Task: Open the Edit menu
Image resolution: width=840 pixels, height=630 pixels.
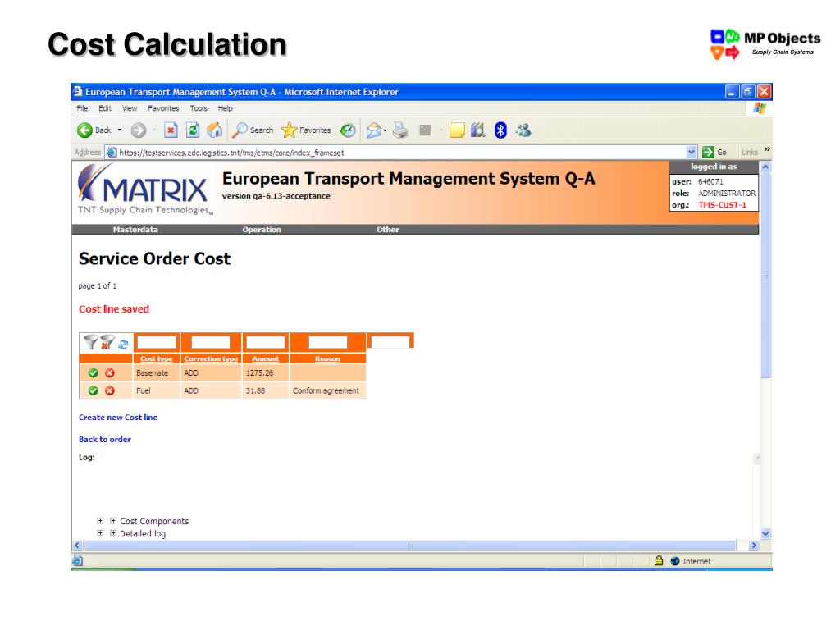Action: point(105,108)
